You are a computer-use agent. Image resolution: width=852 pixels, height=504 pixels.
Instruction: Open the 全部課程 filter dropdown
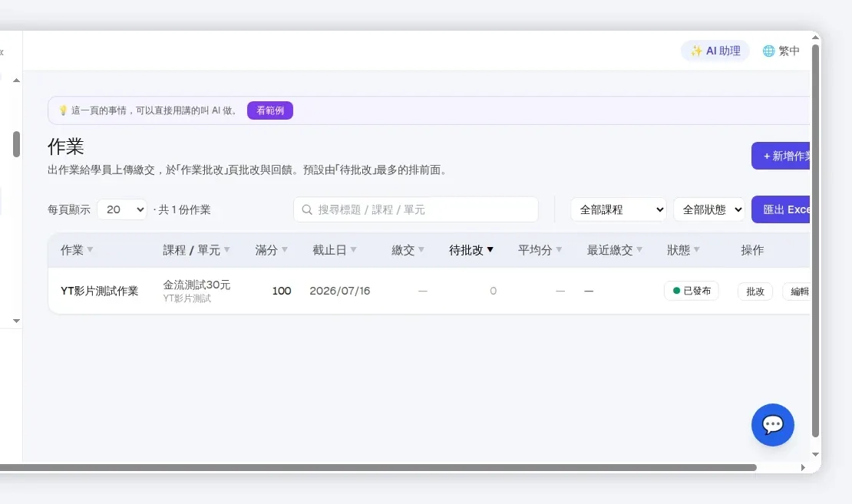(x=619, y=209)
